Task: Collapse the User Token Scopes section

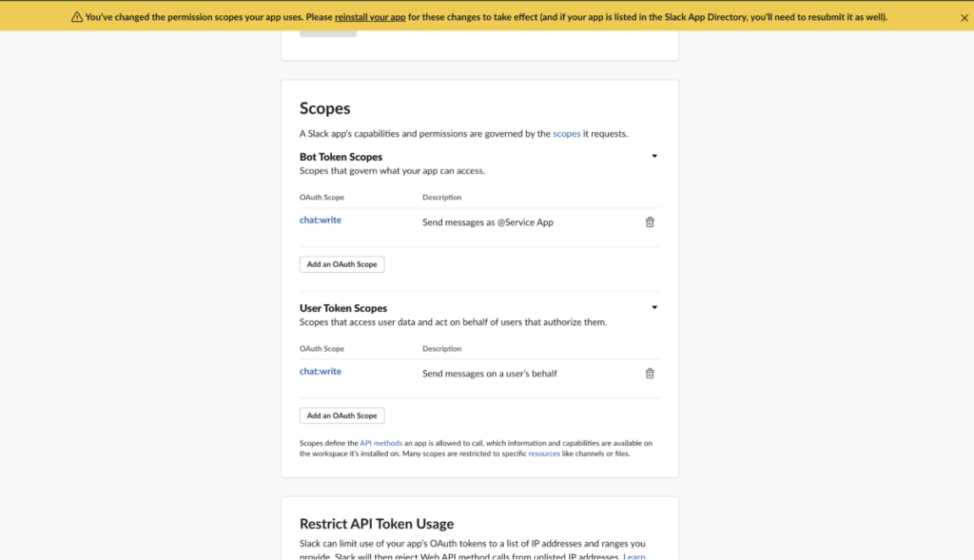Action: click(653, 307)
